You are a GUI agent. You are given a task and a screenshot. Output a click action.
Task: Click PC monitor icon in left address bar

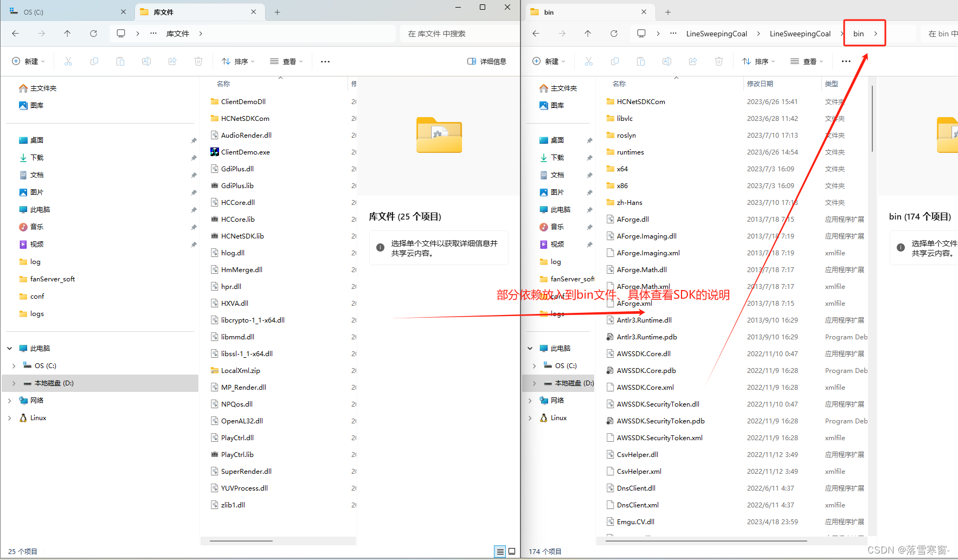coord(121,34)
